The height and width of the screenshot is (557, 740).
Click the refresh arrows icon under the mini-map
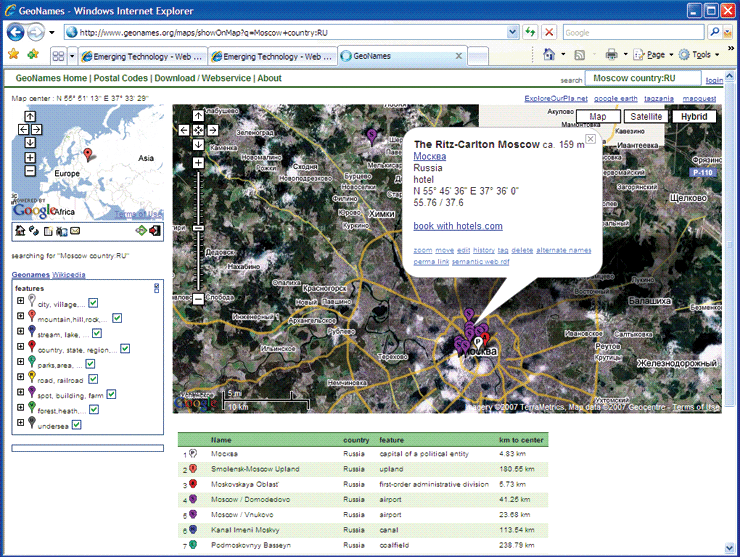(34, 231)
